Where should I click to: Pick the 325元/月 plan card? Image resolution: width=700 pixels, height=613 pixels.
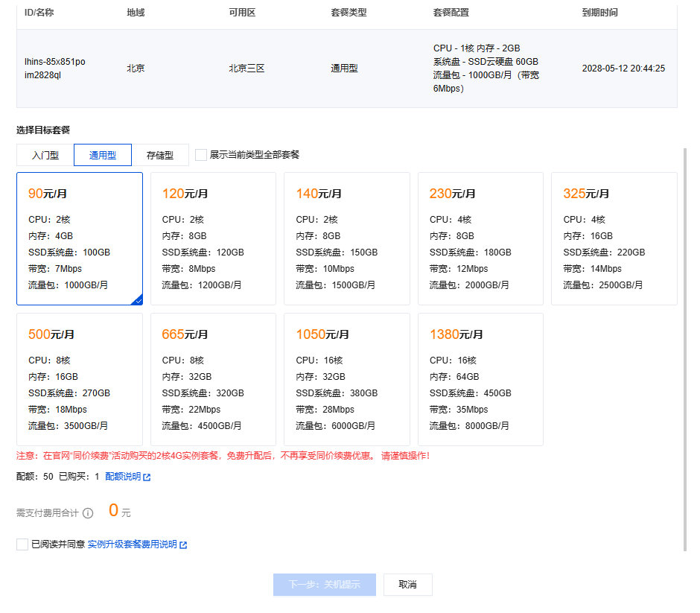(x=614, y=239)
